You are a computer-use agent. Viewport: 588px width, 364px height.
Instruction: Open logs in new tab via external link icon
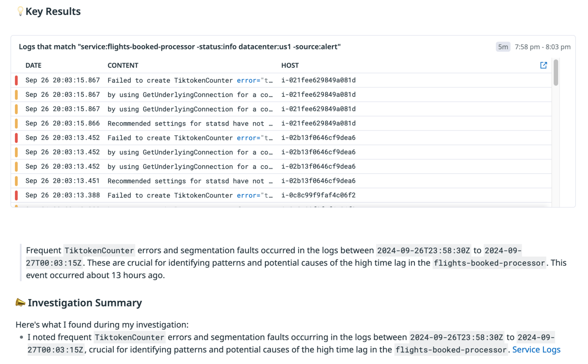click(544, 65)
